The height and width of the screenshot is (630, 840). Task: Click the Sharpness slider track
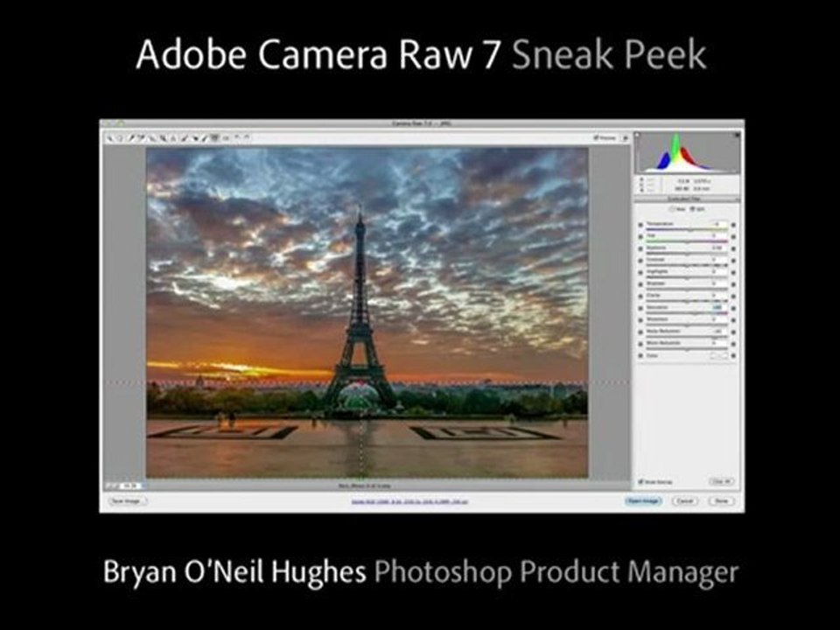[687, 325]
